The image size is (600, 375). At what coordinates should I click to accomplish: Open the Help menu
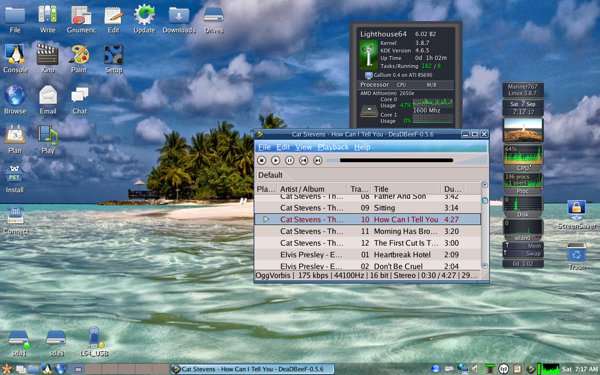coord(362,147)
